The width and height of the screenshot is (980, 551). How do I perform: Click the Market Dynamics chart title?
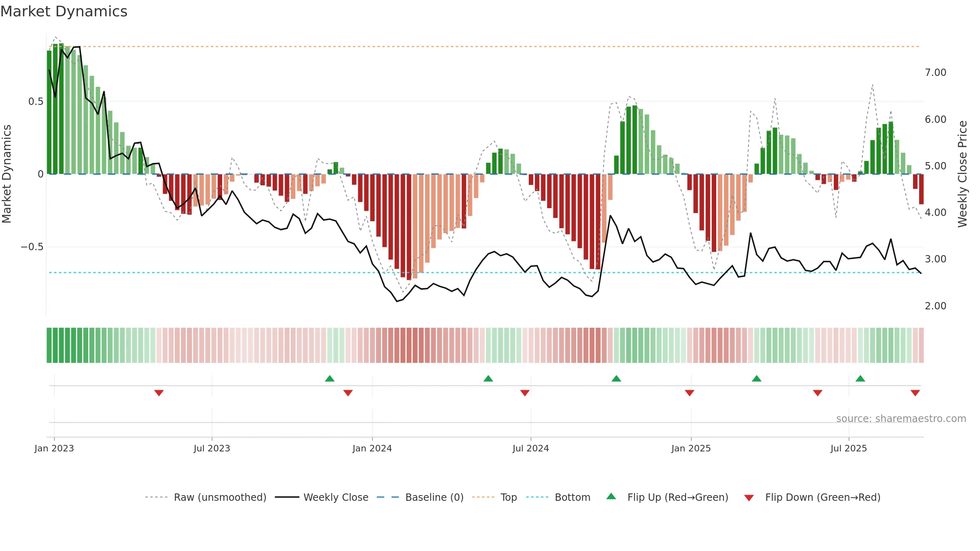click(x=64, y=11)
